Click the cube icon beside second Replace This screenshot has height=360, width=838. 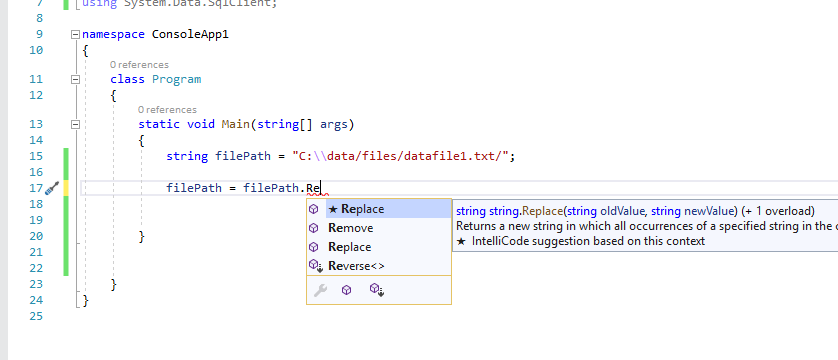(x=314, y=247)
